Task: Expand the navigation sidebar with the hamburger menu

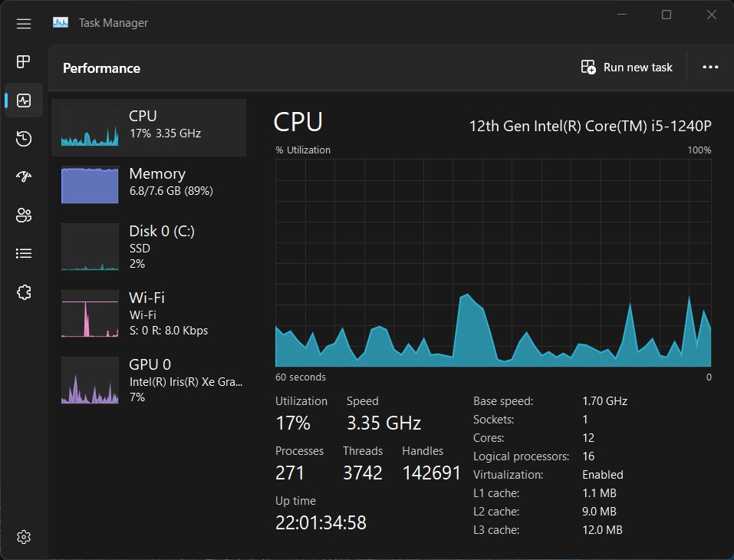Action: [x=23, y=23]
